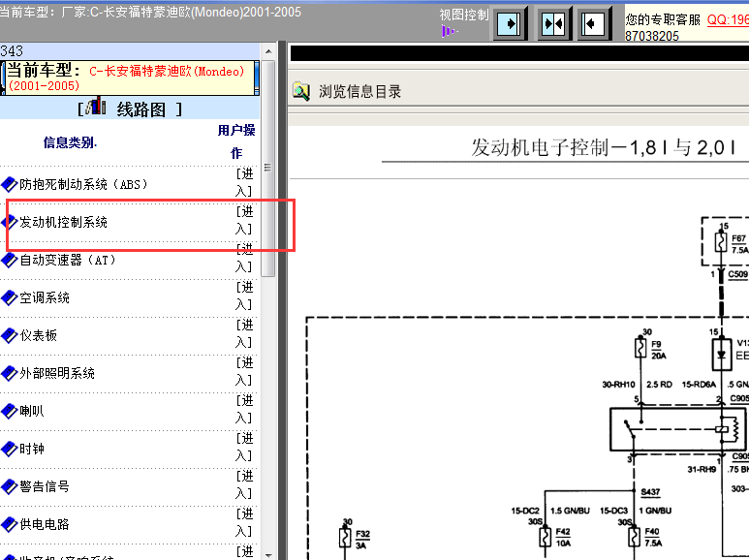Enter the 自动变速器 (AT) section
The height and width of the screenshot is (560, 749).
click(x=244, y=258)
